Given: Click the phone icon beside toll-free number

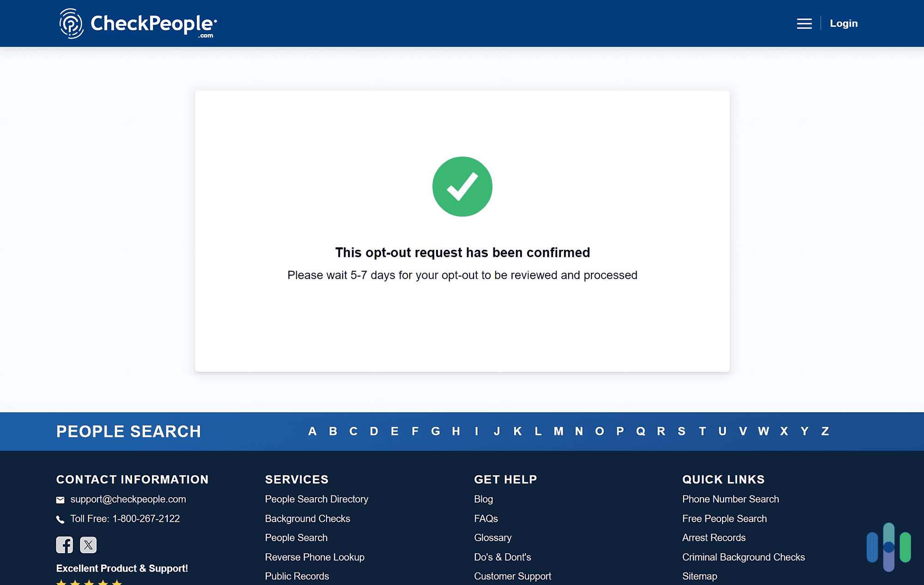Looking at the screenshot, I should pyautogui.click(x=60, y=519).
